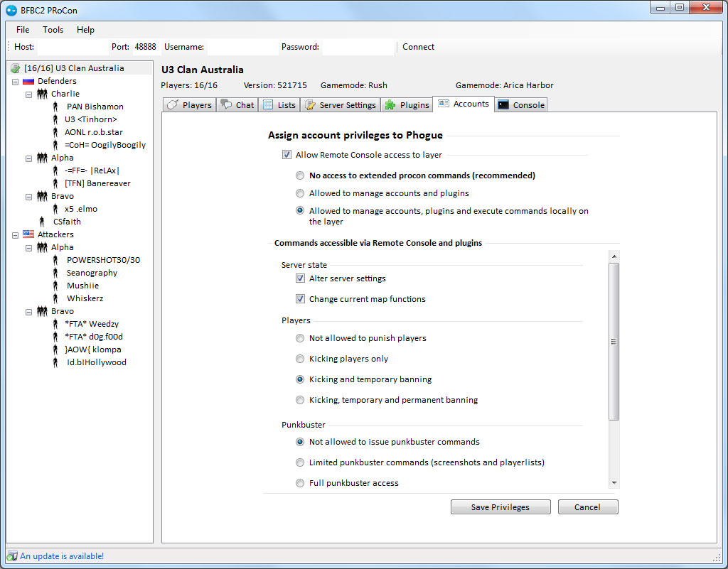The height and width of the screenshot is (569, 728).
Task: Open the Lists tab
Action: click(279, 105)
